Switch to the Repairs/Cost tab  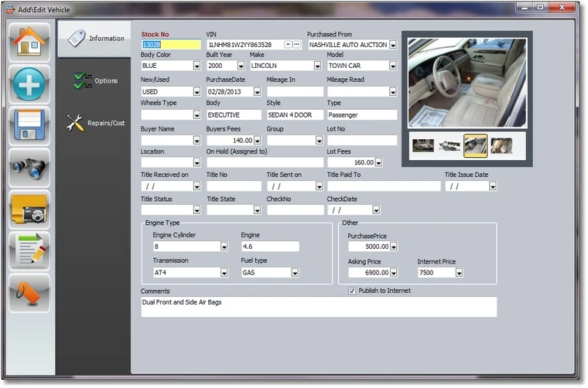[x=94, y=122]
